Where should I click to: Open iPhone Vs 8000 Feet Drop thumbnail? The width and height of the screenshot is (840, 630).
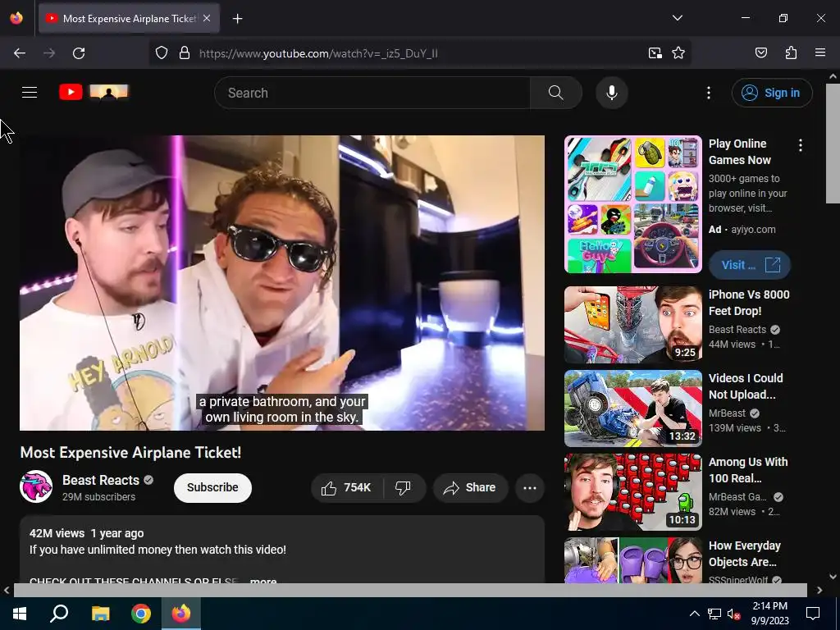pos(632,325)
